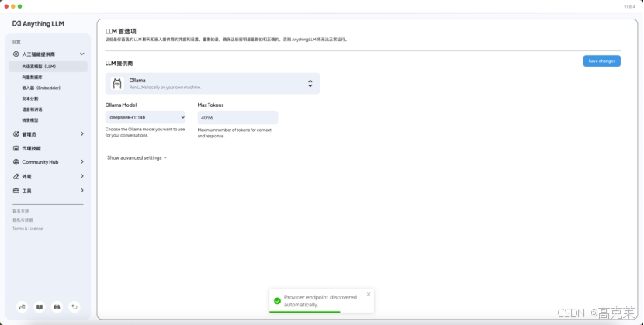This screenshot has height=325, width=644.
Task: Click the v1.8.4 version label
Action: [629, 6]
